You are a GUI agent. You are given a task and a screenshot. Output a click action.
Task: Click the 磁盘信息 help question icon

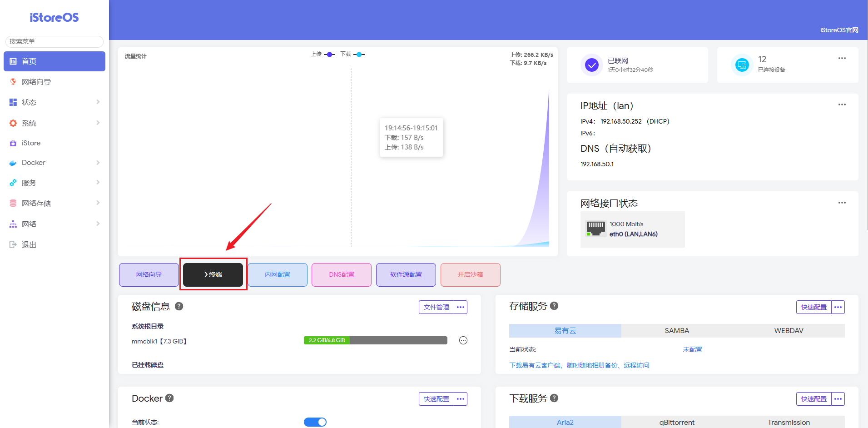click(x=179, y=306)
